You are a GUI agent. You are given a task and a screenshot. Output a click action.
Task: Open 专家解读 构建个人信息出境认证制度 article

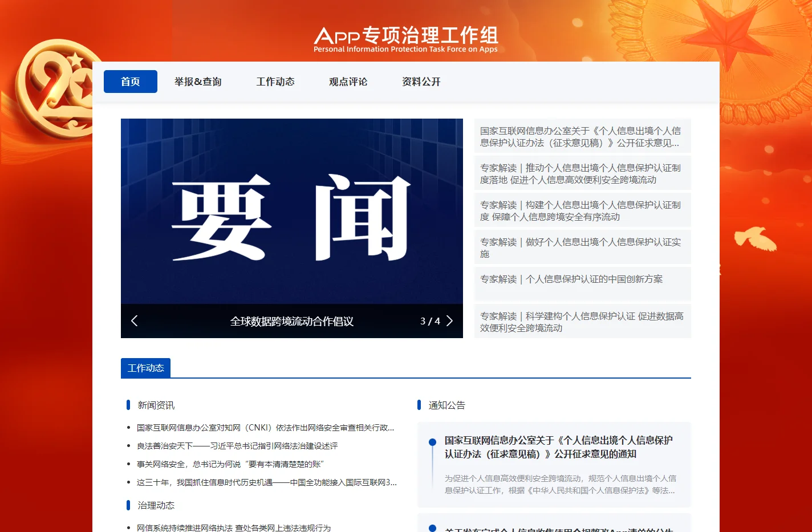[x=583, y=211]
